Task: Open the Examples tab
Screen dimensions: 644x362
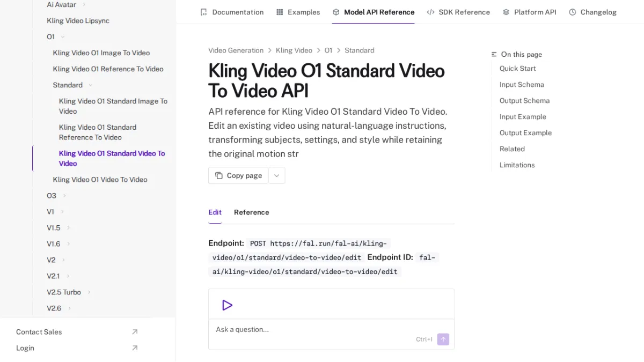Action: pos(298,12)
